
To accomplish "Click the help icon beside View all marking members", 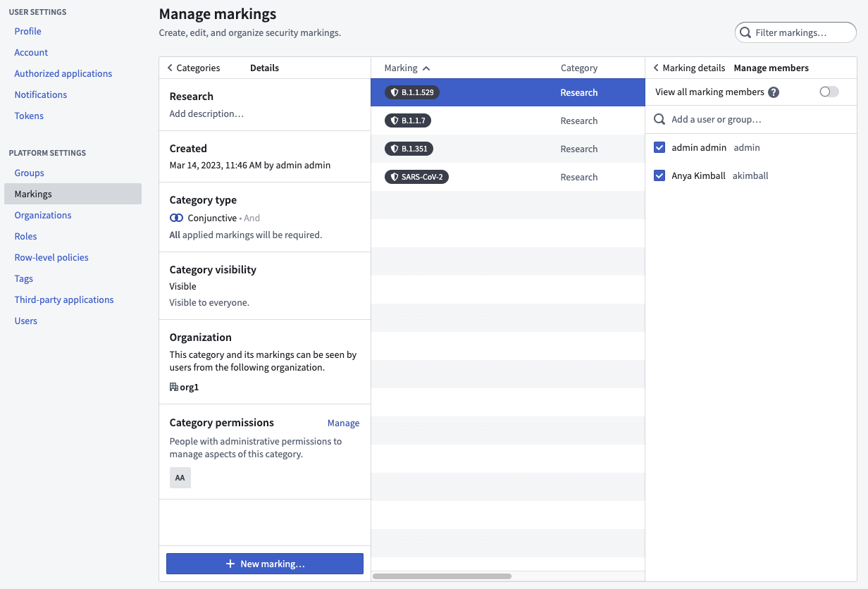I will tap(774, 92).
